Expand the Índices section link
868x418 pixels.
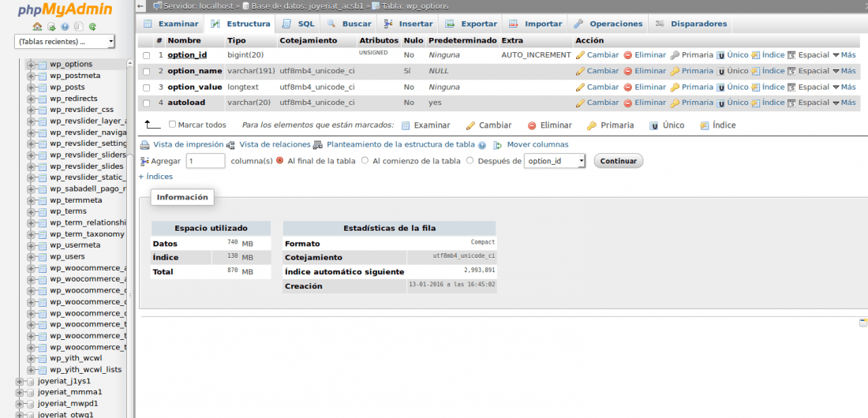point(155,177)
